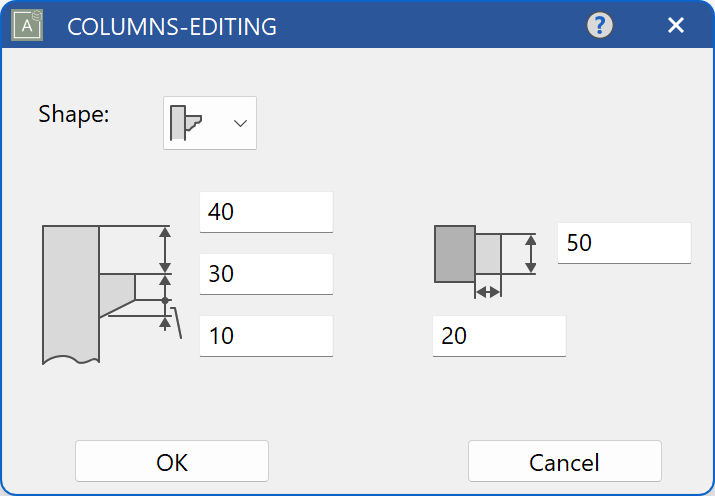Click the dark square in plan-view diagram
The image size is (715, 496).
[x=454, y=254]
